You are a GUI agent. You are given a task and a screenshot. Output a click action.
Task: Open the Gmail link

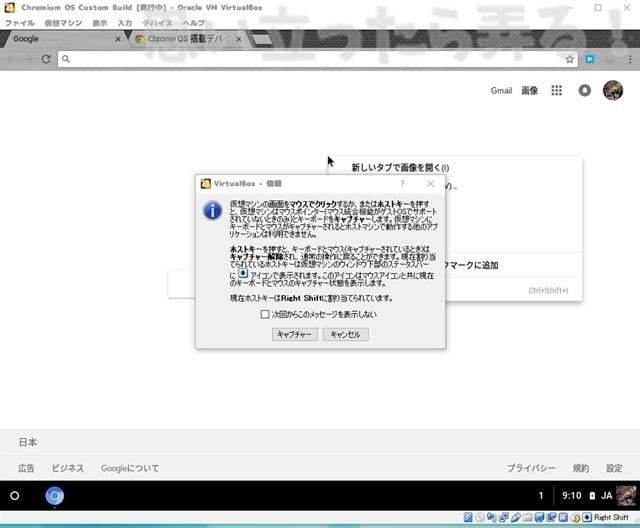501,91
